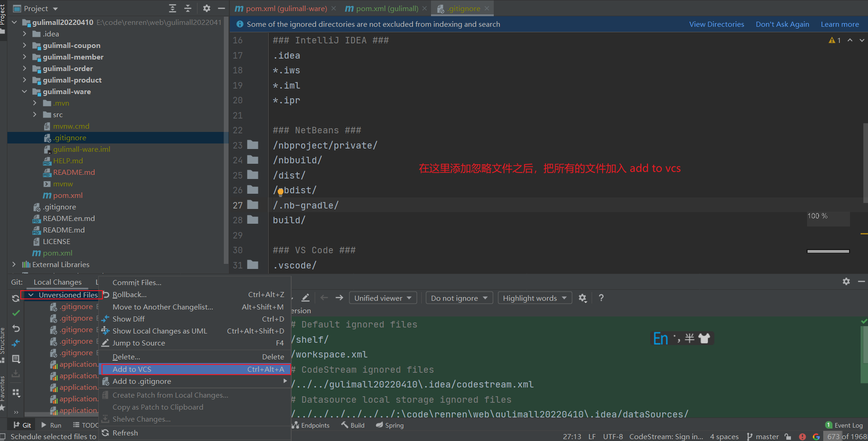This screenshot has width=868, height=441.
Task: Collapse the Unversioned Files node
Action: pos(31,295)
